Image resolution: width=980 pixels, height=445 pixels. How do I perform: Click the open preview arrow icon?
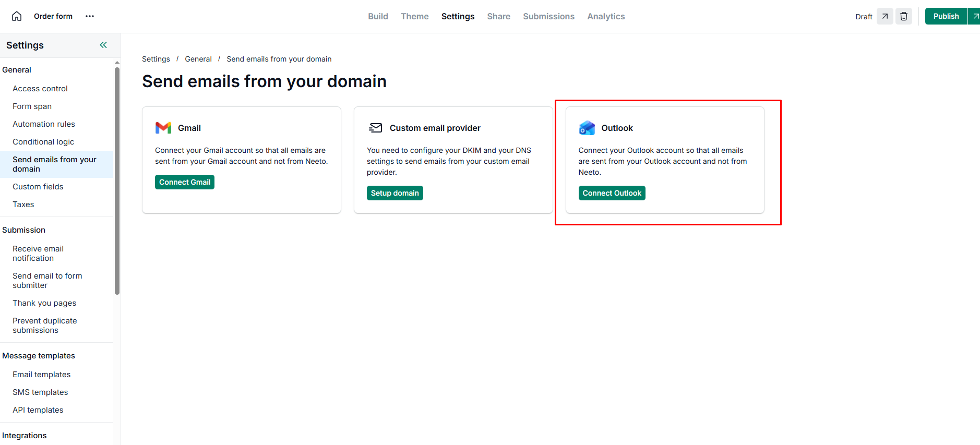click(885, 16)
